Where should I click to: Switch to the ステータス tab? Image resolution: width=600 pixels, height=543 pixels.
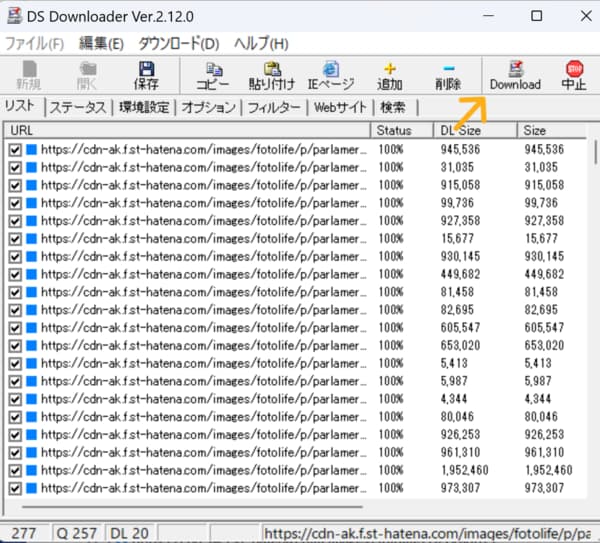(x=79, y=107)
